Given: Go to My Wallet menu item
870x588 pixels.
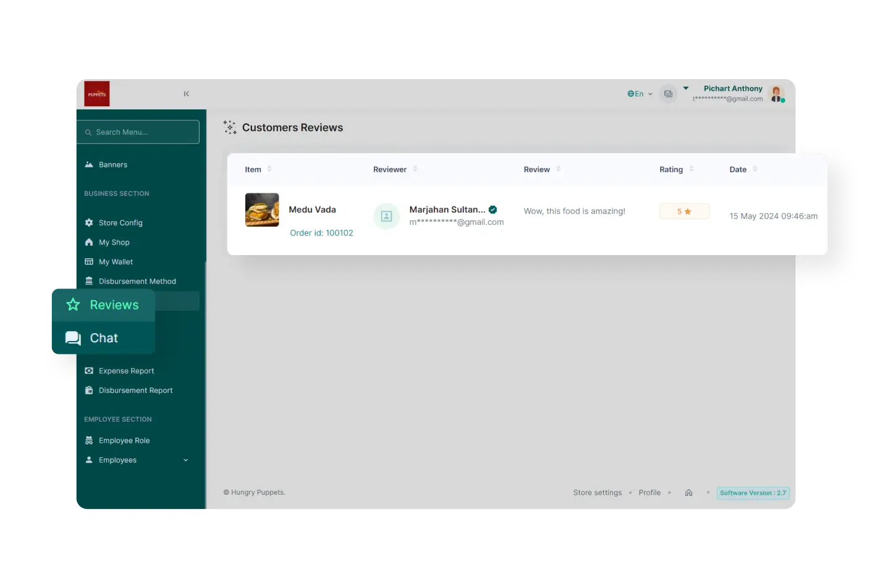Looking at the screenshot, I should 116,262.
